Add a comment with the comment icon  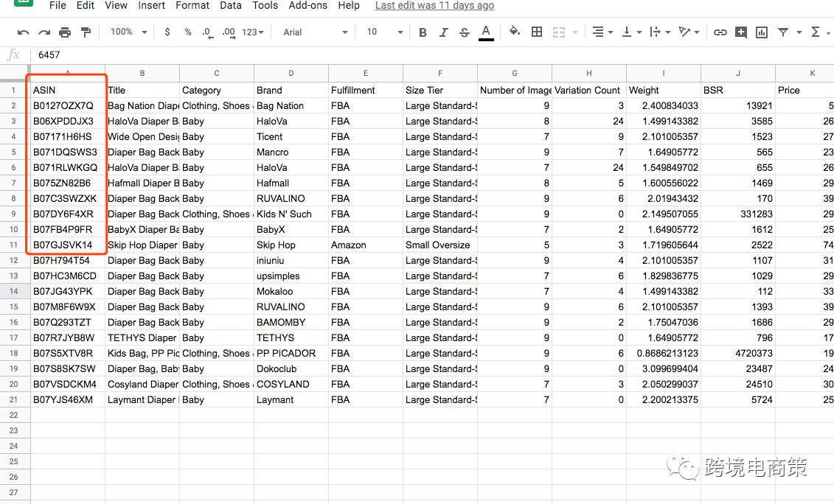click(740, 32)
